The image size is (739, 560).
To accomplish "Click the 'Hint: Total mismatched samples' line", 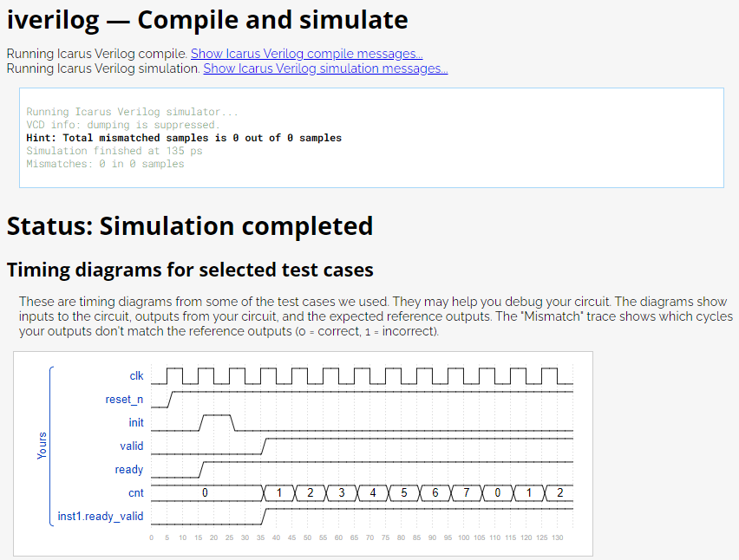I will coord(184,138).
